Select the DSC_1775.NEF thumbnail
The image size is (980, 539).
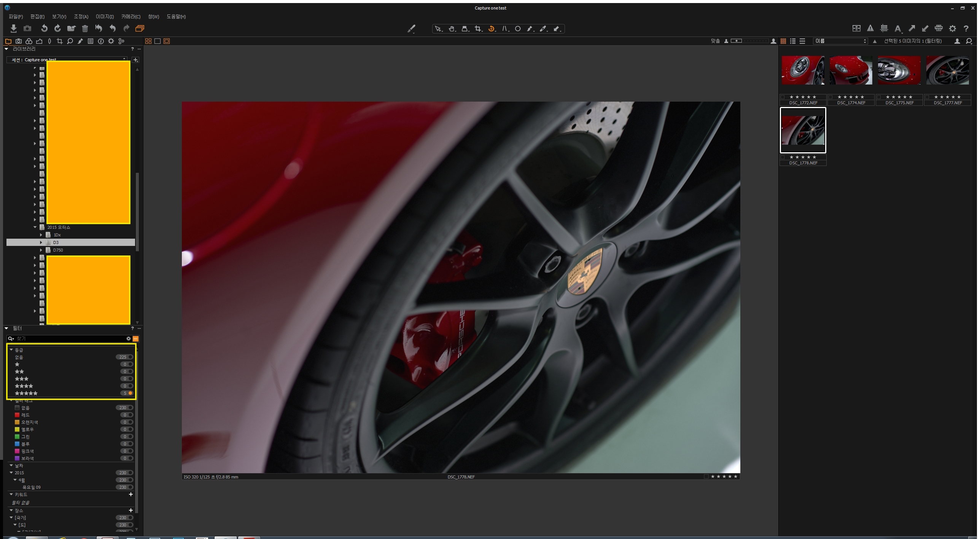point(899,70)
